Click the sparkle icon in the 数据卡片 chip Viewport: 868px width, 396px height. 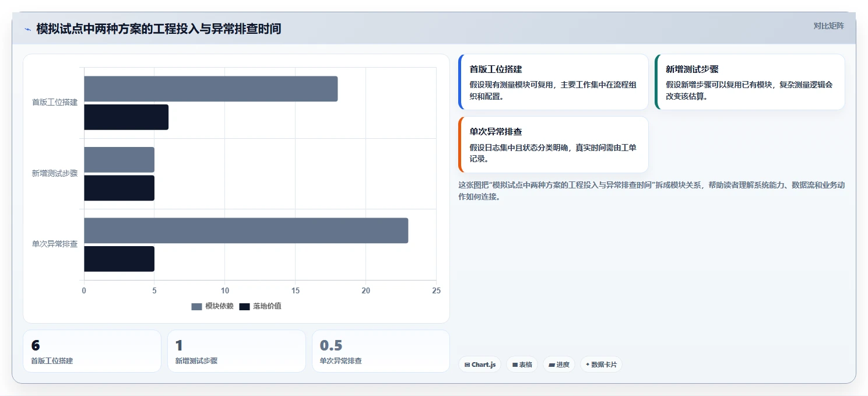pos(587,365)
